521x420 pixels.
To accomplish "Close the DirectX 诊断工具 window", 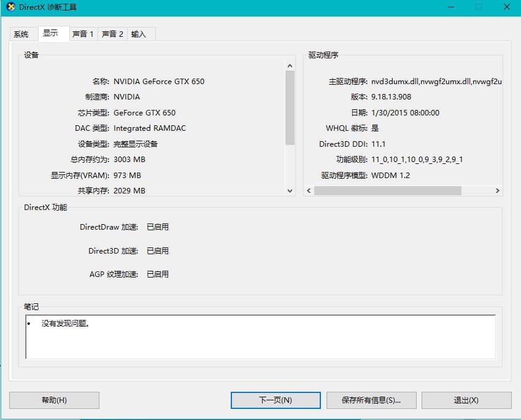I will tap(506, 7).
